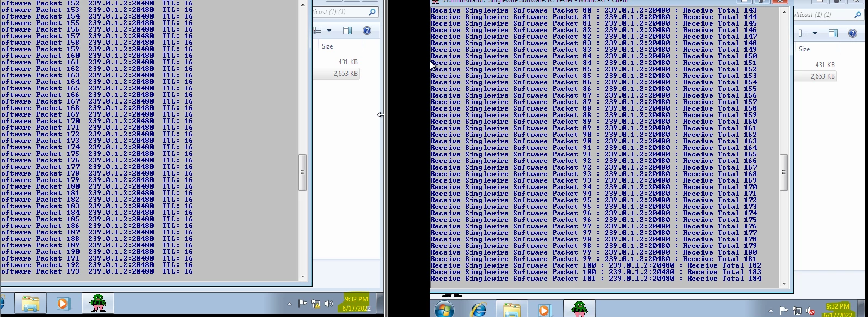Select line with Receive Total 143 in client console
868x320 pixels.
tap(594, 10)
